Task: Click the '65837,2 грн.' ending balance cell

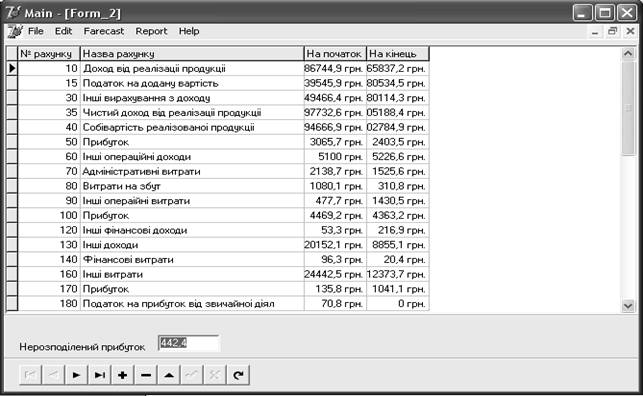Action: [398, 68]
